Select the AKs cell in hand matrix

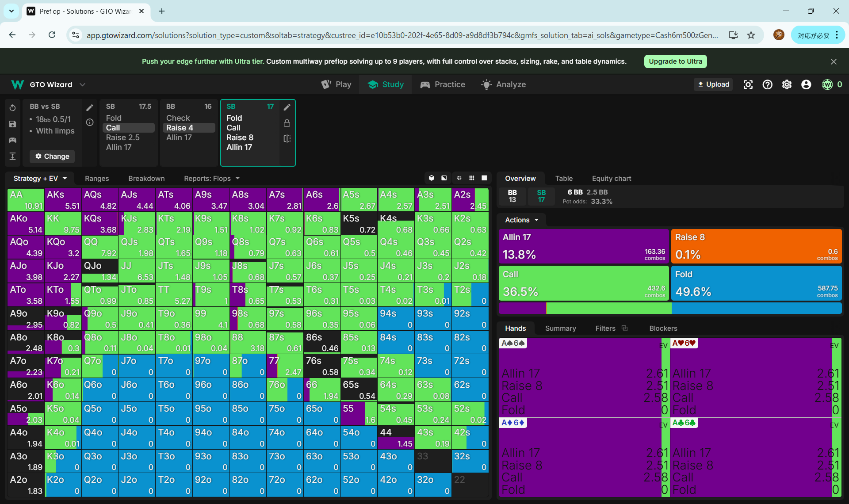pos(63,200)
